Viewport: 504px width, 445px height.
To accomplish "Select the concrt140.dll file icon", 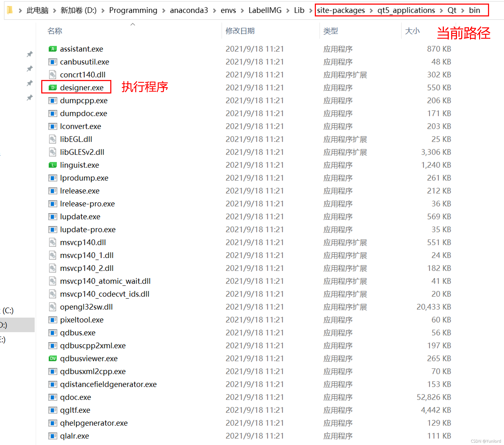I will tap(53, 75).
